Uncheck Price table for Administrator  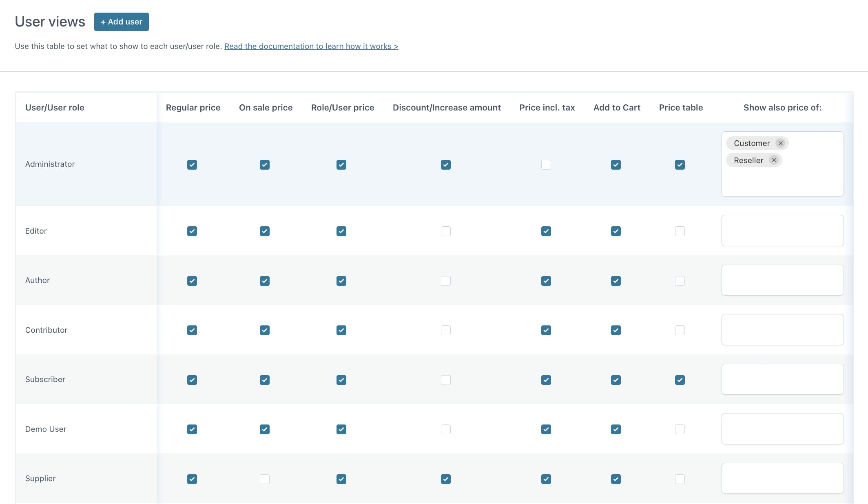pyautogui.click(x=680, y=165)
